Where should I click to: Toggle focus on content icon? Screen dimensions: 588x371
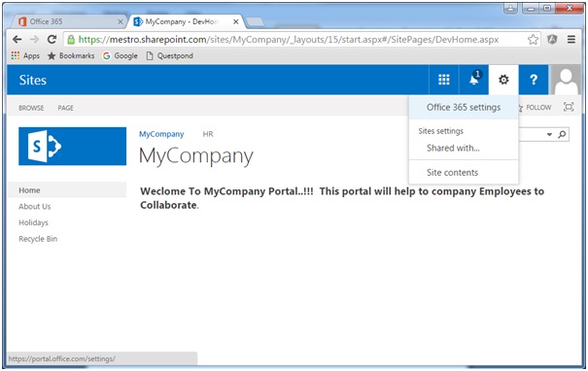pyautogui.click(x=569, y=107)
